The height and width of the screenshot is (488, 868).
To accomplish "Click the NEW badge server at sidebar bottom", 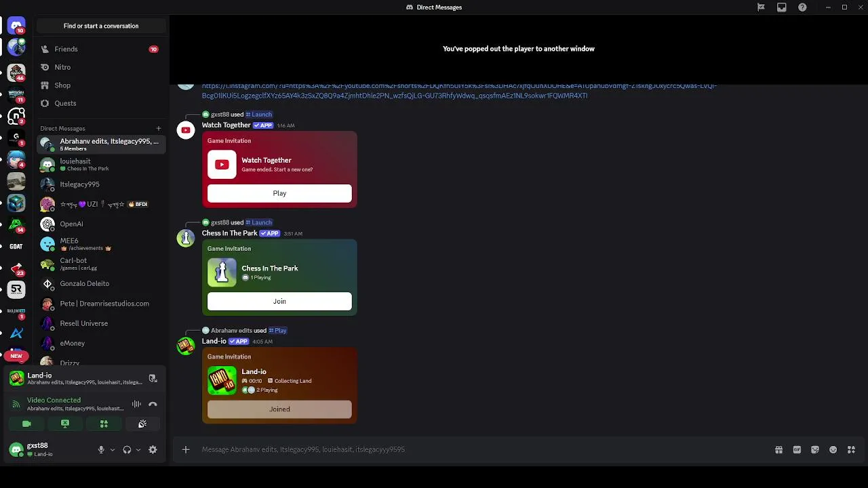I will click(x=16, y=355).
